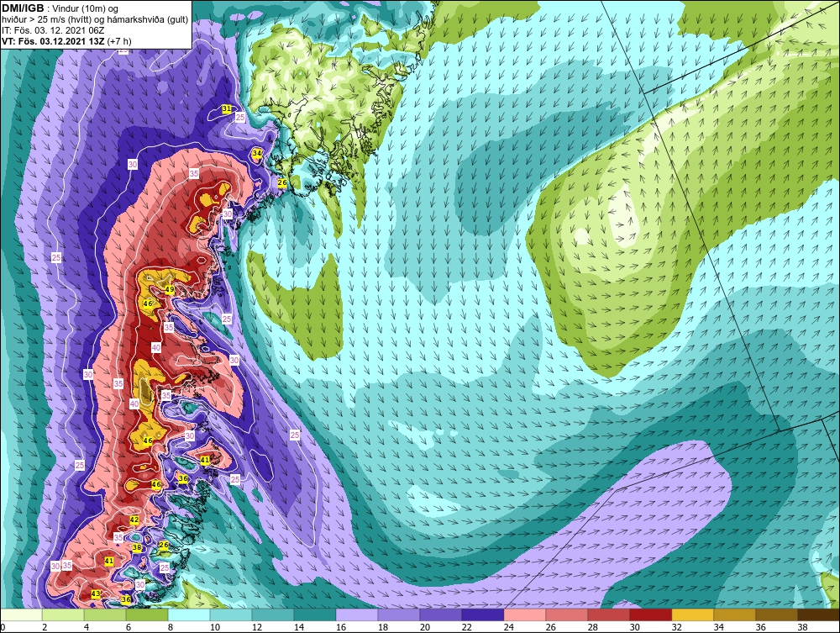
Task: Select legend scale number 34
Action: [718, 628]
